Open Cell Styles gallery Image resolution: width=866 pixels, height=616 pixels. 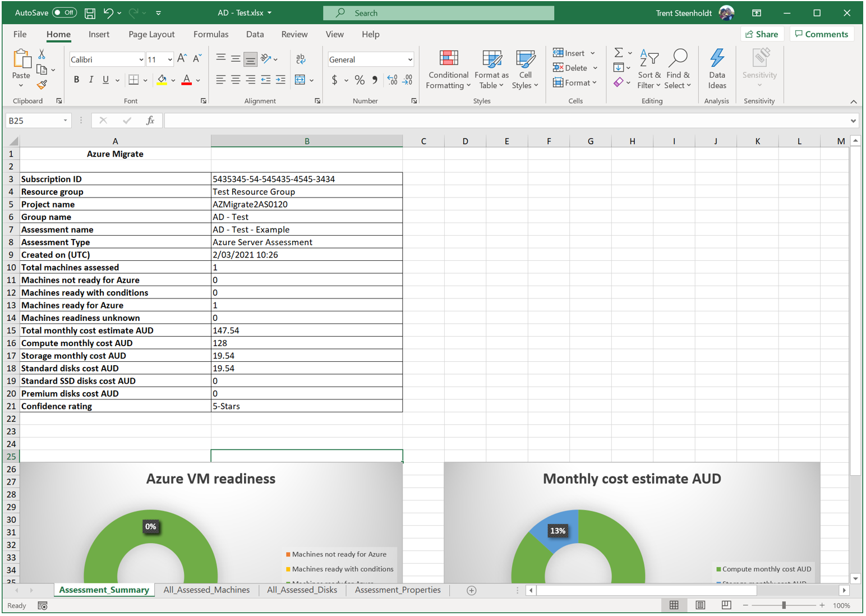(x=525, y=69)
